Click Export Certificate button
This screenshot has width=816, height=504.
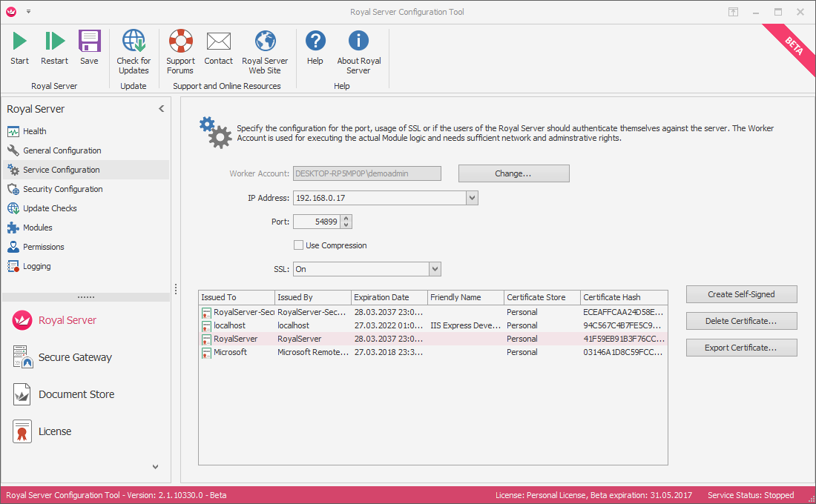coord(742,348)
